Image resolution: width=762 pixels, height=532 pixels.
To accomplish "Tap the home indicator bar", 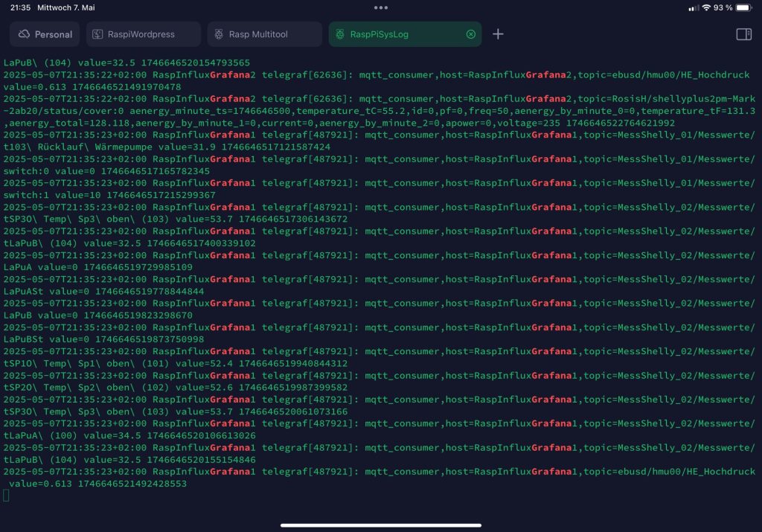I will click(x=381, y=525).
